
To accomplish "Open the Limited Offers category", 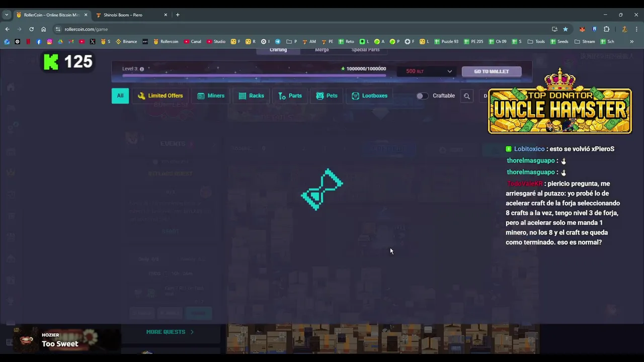I will click(160, 96).
